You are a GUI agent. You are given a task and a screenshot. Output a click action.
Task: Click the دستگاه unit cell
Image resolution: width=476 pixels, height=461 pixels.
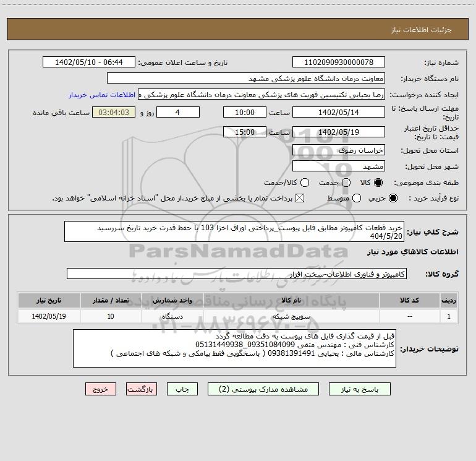pos(172,316)
